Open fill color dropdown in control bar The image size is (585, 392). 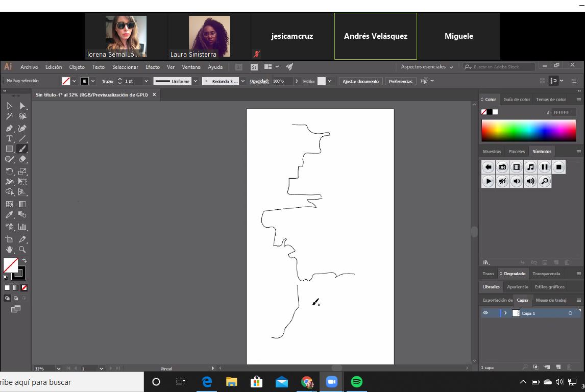point(74,81)
